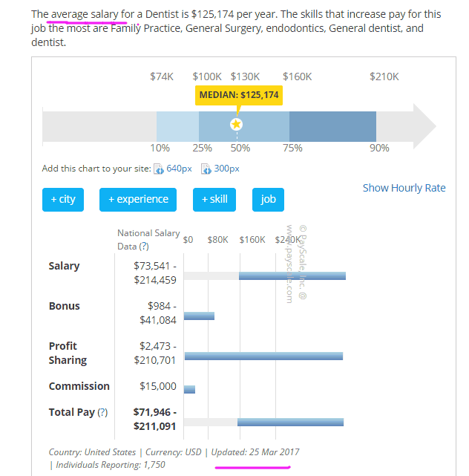Click the Commission bar in chart

click(189, 389)
